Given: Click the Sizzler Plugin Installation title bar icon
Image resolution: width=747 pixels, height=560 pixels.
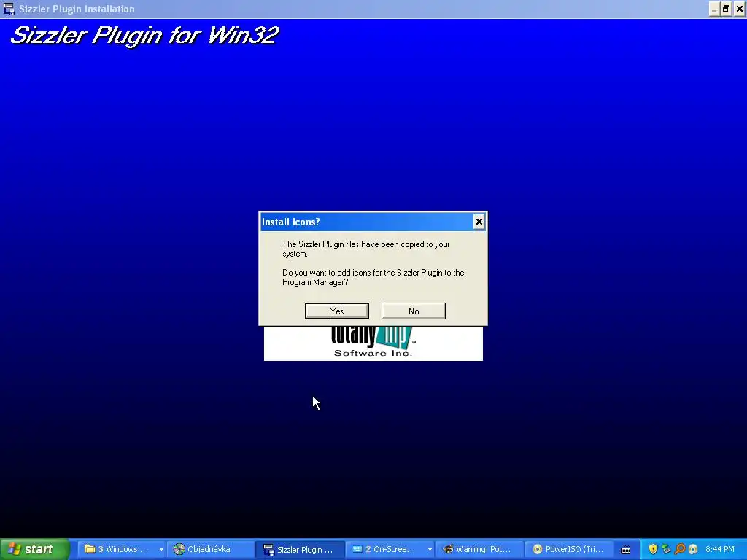Looking at the screenshot, I should click(9, 9).
